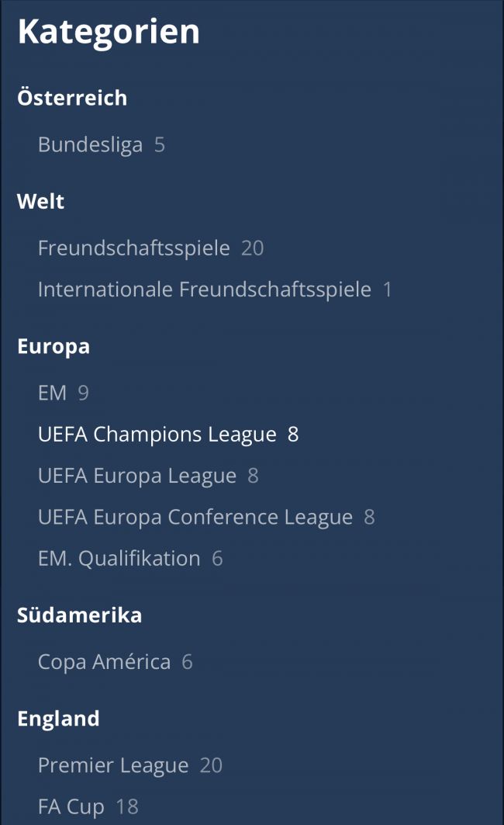The width and height of the screenshot is (504, 825).
Task: Choose the EM category under Europa
Action: [52, 393]
